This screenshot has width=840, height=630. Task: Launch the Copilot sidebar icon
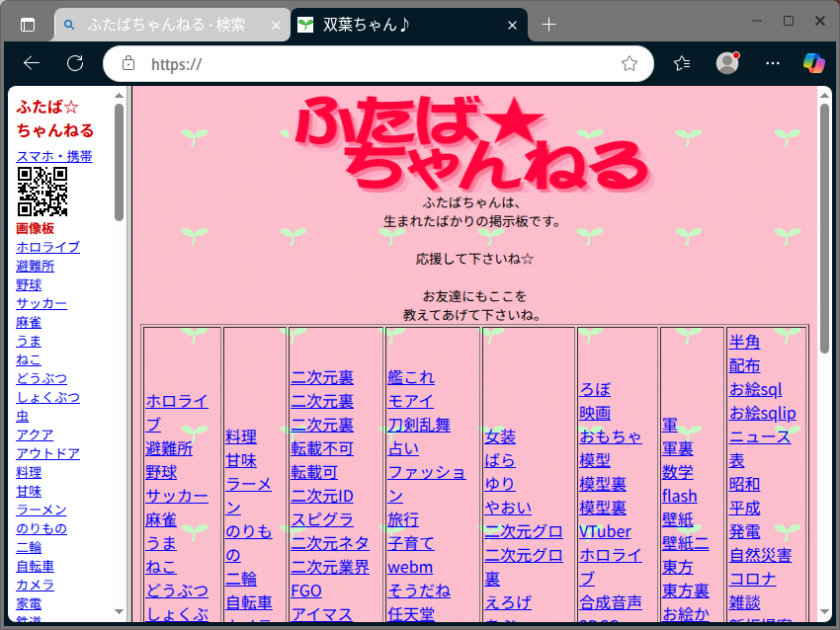(x=813, y=63)
